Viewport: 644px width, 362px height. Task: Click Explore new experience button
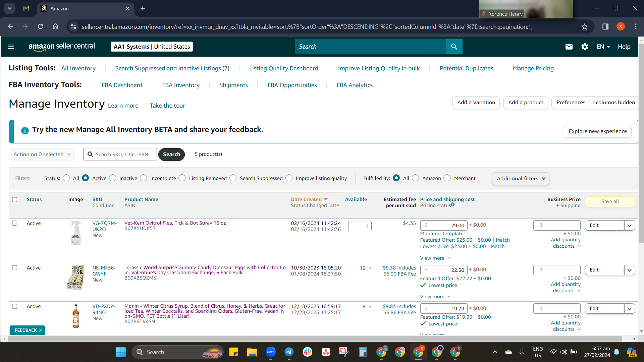click(598, 131)
